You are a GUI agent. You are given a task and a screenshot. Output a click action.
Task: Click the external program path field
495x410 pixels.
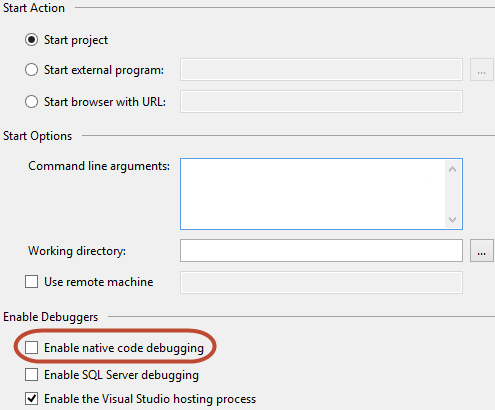[321, 70]
